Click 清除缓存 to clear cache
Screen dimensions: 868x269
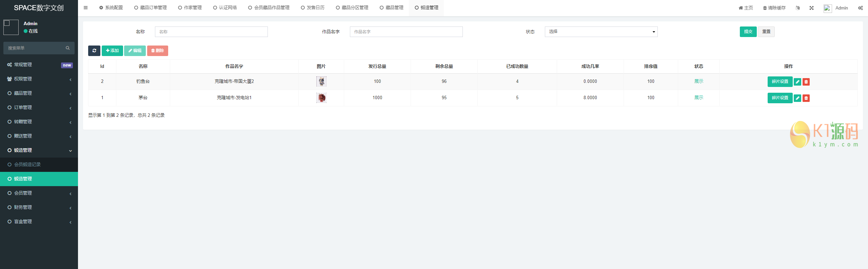click(x=774, y=8)
